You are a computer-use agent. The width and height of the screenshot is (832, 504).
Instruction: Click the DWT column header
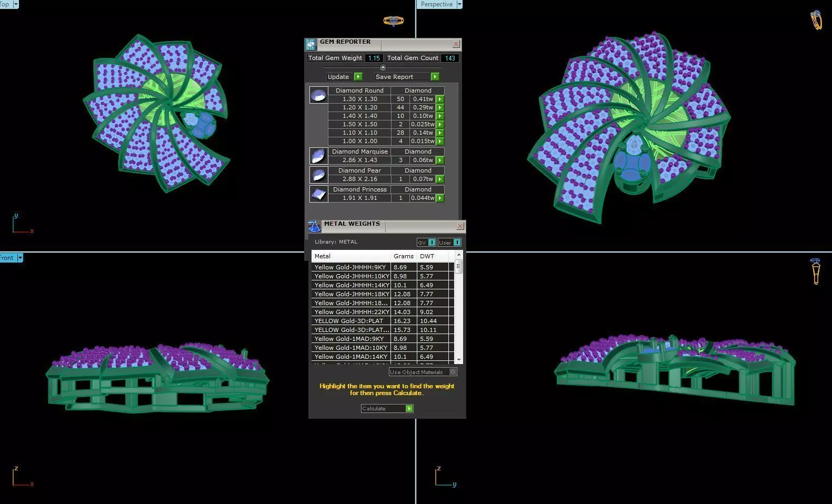[433, 256]
